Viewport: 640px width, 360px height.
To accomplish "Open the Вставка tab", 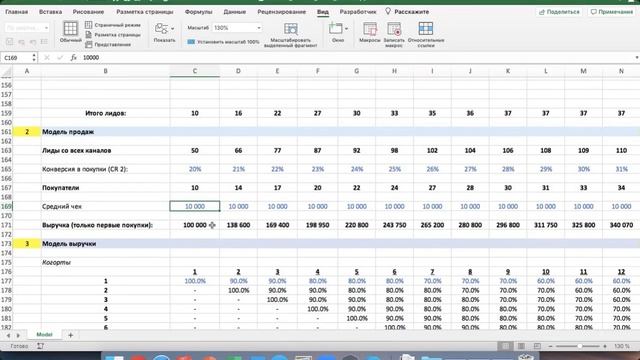I will (x=51, y=12).
